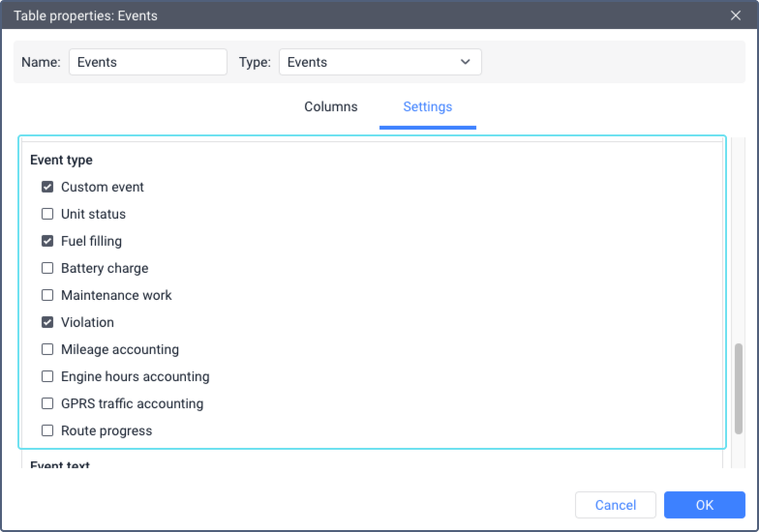This screenshot has width=759, height=532.
Task: Toggle GPRS traffic accounting checkbox
Action: click(x=47, y=403)
